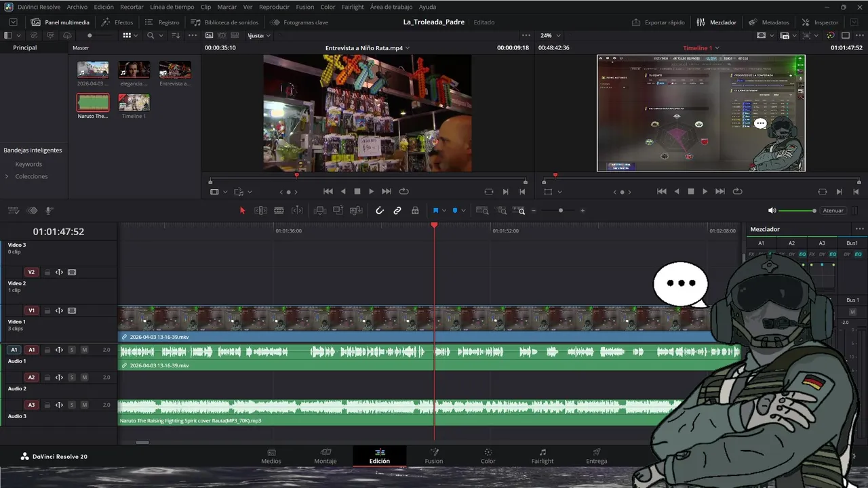Click the Overwrite Clip icon

coord(338,211)
